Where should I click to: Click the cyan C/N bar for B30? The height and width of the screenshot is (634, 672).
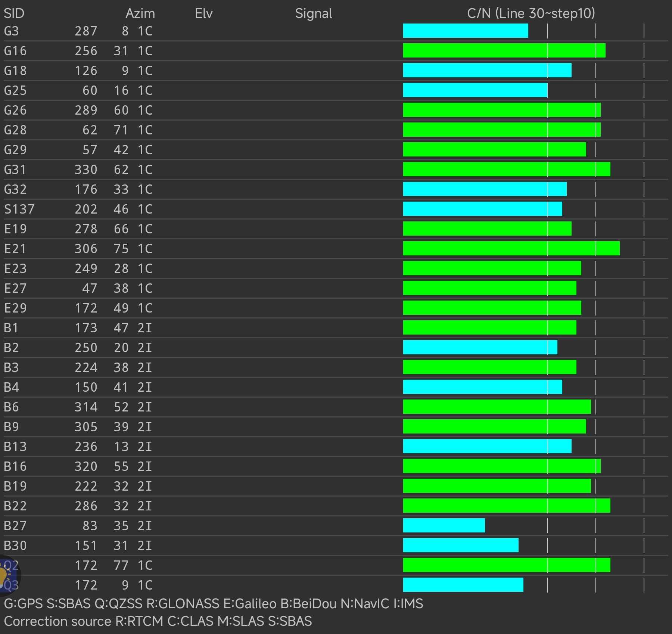[x=461, y=545]
